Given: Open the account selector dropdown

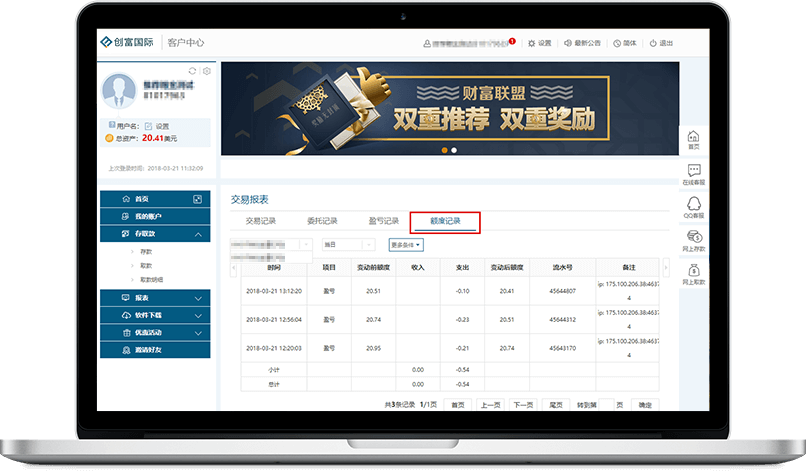Looking at the screenshot, I should [271, 245].
